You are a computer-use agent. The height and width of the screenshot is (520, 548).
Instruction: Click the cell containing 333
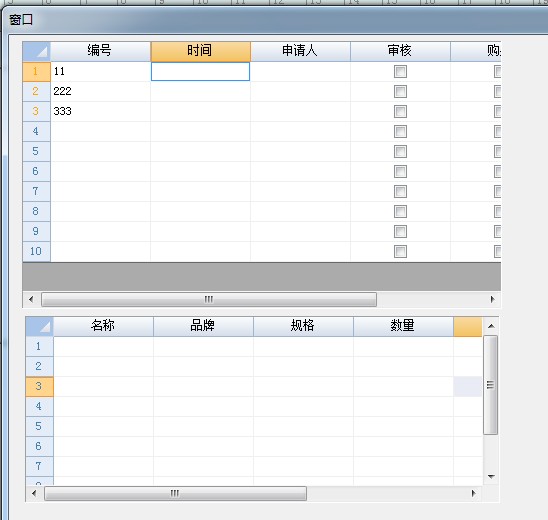(x=101, y=111)
